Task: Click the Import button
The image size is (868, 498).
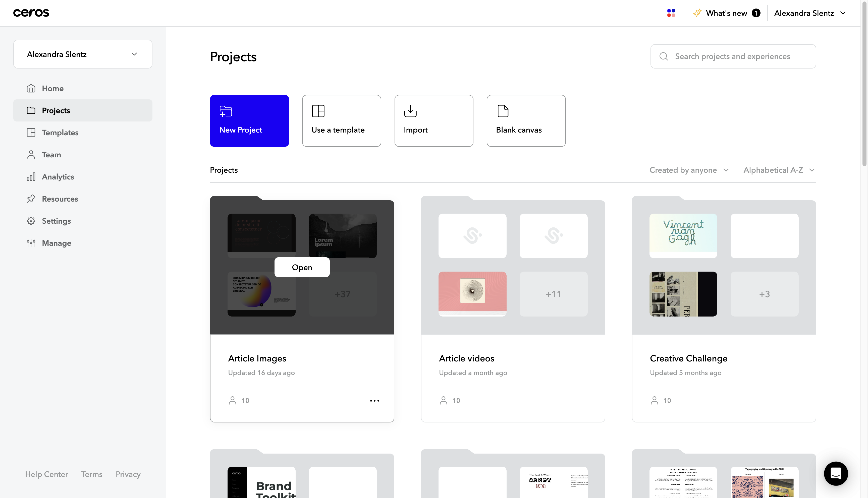Action: coord(434,121)
